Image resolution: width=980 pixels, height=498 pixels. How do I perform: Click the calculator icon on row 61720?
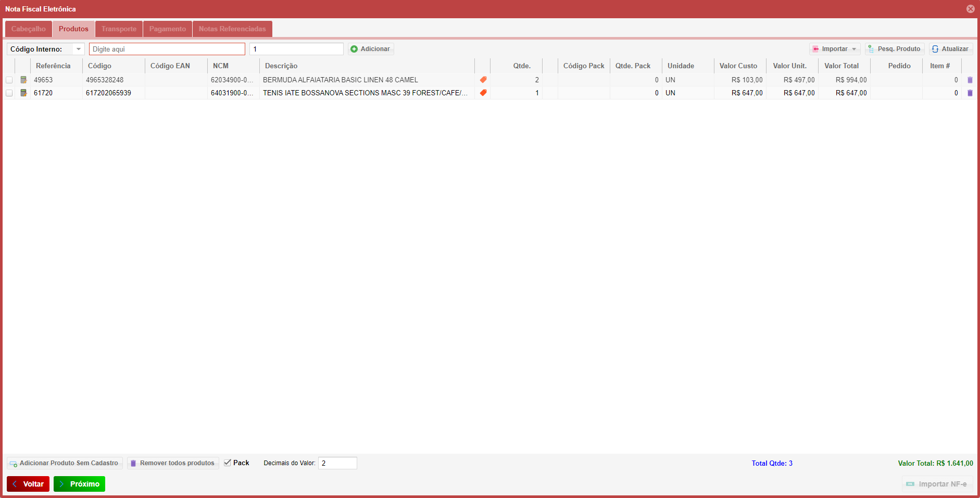click(x=23, y=93)
